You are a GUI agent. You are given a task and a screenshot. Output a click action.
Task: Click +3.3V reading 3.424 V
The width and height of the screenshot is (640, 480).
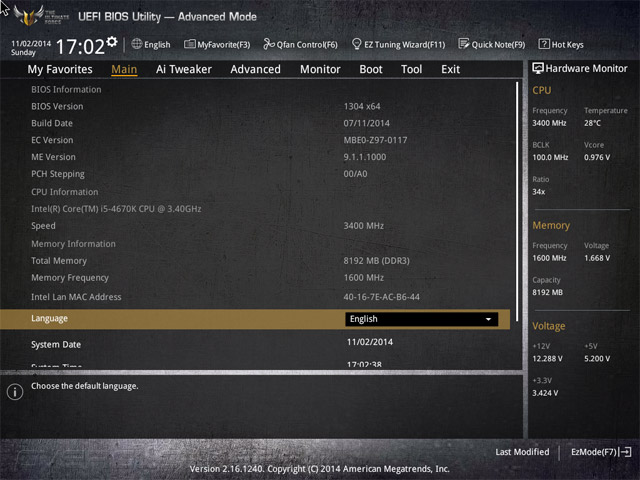click(545, 393)
